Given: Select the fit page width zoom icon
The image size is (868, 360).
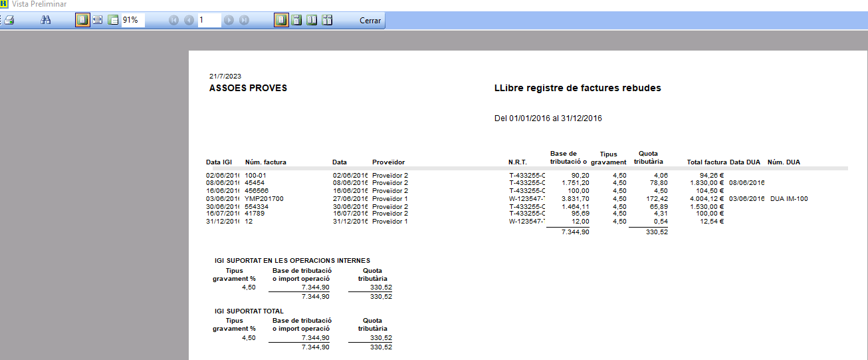Looking at the screenshot, I should click(98, 20).
